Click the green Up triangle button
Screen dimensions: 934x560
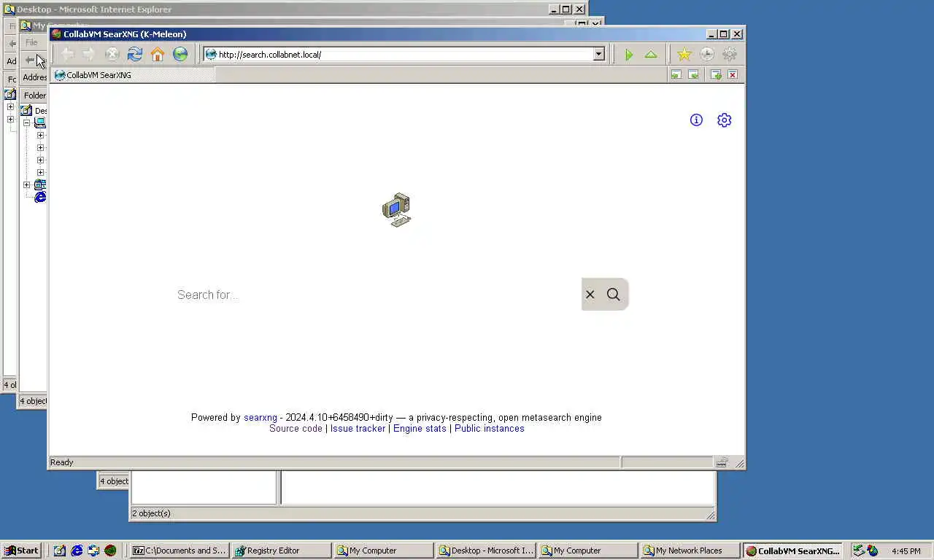tap(651, 54)
